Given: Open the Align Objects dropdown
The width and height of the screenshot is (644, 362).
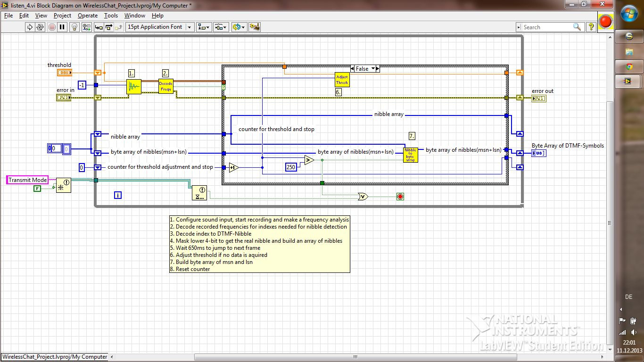Looking at the screenshot, I should coord(204,27).
